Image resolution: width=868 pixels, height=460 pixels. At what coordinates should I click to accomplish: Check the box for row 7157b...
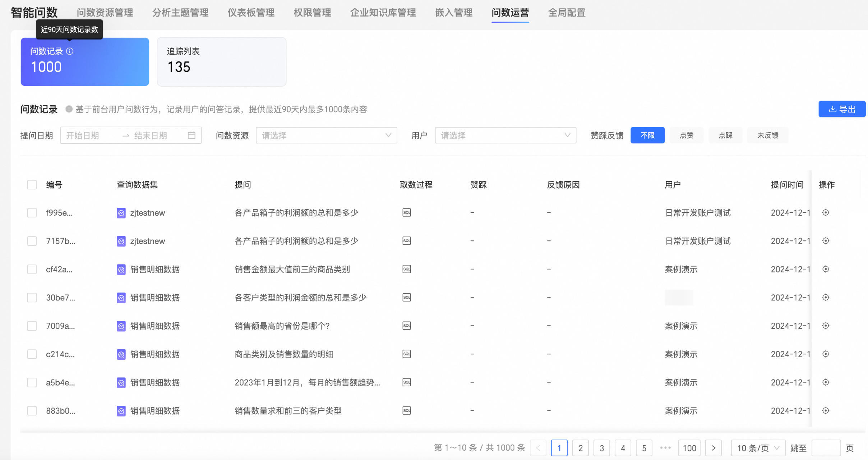pos(32,241)
